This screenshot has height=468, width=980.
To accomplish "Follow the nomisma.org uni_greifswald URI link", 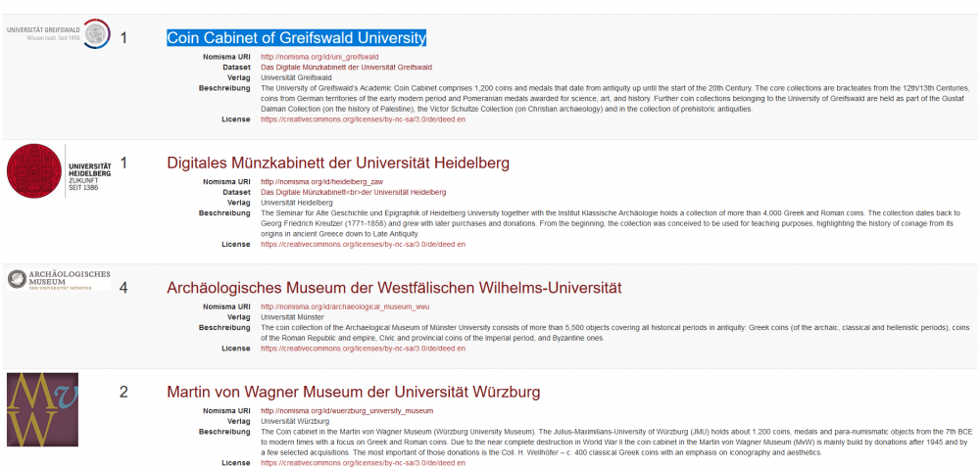I will point(306,57).
